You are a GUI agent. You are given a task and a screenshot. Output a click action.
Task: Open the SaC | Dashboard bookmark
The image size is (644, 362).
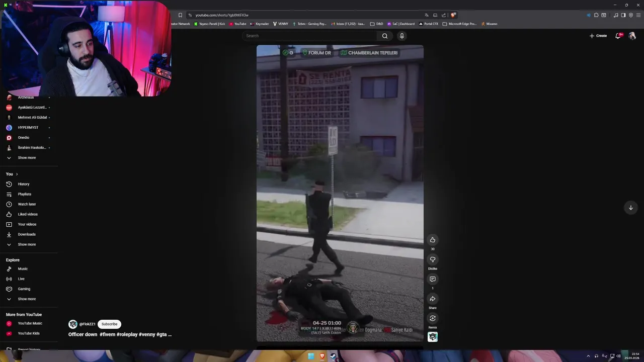(401, 24)
